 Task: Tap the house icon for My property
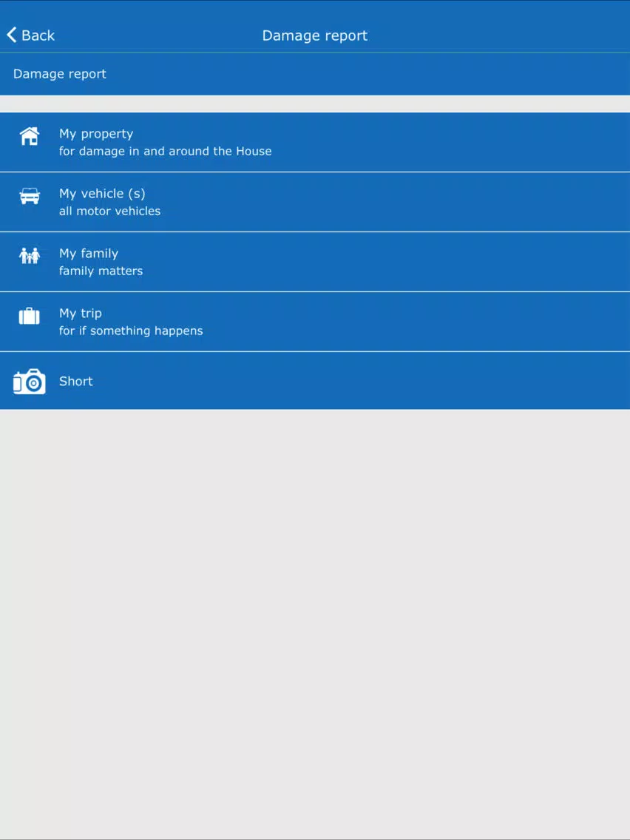click(30, 136)
